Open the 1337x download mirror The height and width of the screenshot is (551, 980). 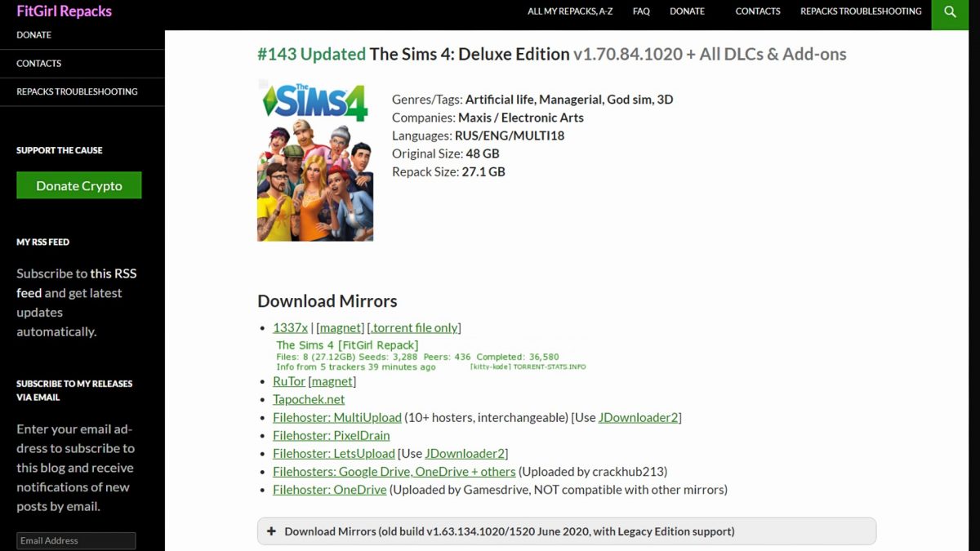click(290, 327)
